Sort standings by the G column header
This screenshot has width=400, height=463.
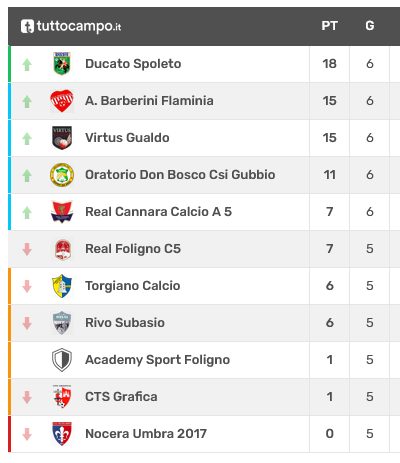coord(370,26)
